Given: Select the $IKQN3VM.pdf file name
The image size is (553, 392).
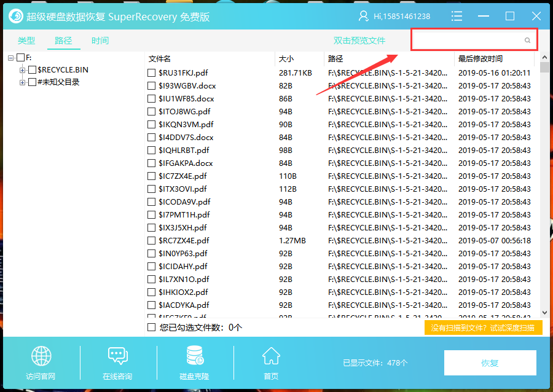Looking at the screenshot, I should coord(186,125).
